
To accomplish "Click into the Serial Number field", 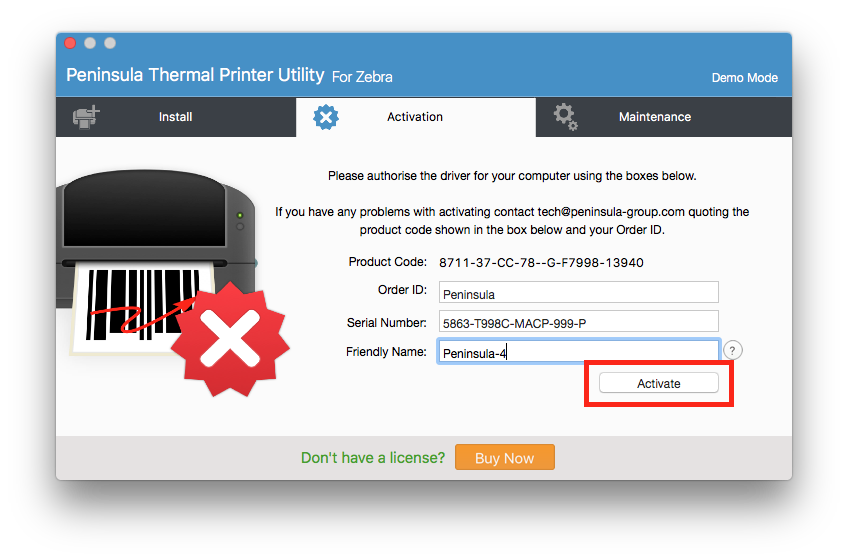I will pos(578,321).
